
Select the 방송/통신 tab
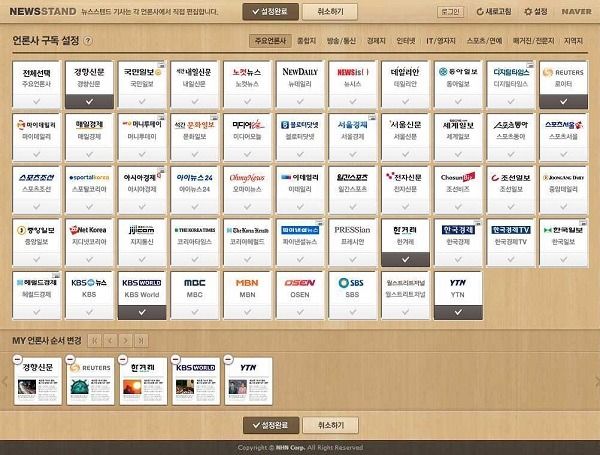pos(341,41)
